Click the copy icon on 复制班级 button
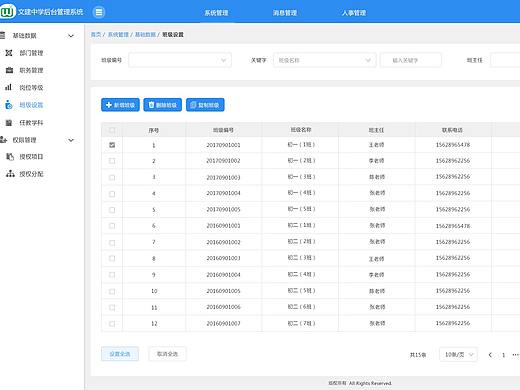The width and height of the screenshot is (520, 390). 193,105
